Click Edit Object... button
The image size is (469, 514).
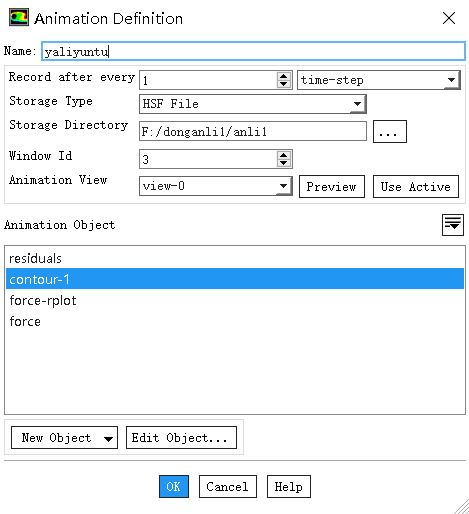(181, 437)
